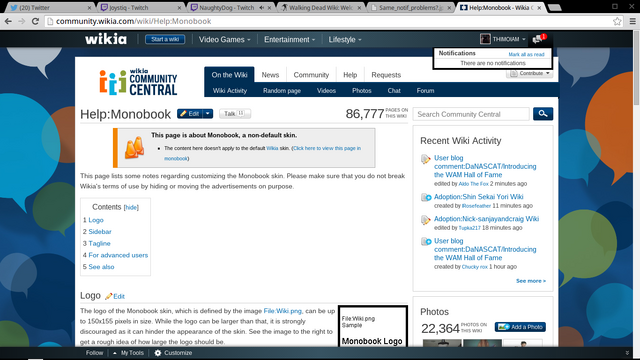This screenshot has height=360, width=640.
Task: Expand the Lifestyle menu
Action: tap(345, 40)
